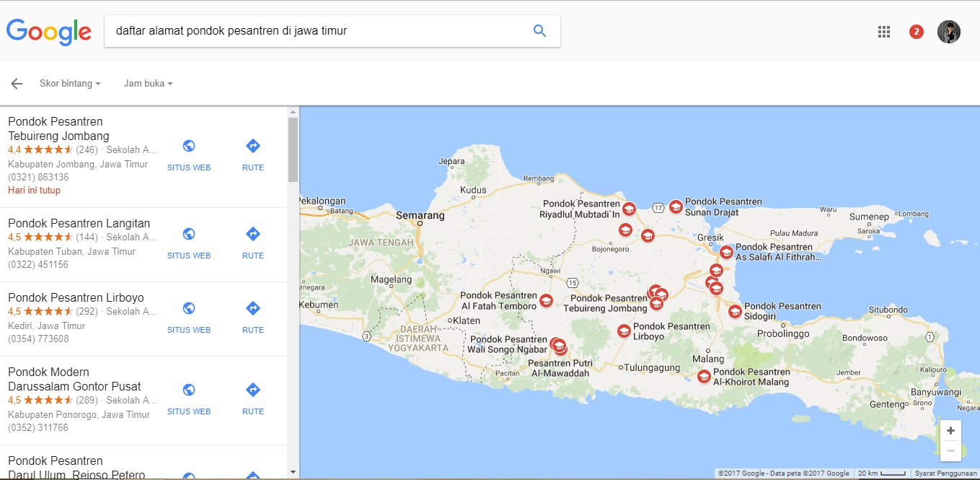Screen dimensions: 980x480
Task: Open website of Pondok Pesantren Langitan
Action: point(189,243)
